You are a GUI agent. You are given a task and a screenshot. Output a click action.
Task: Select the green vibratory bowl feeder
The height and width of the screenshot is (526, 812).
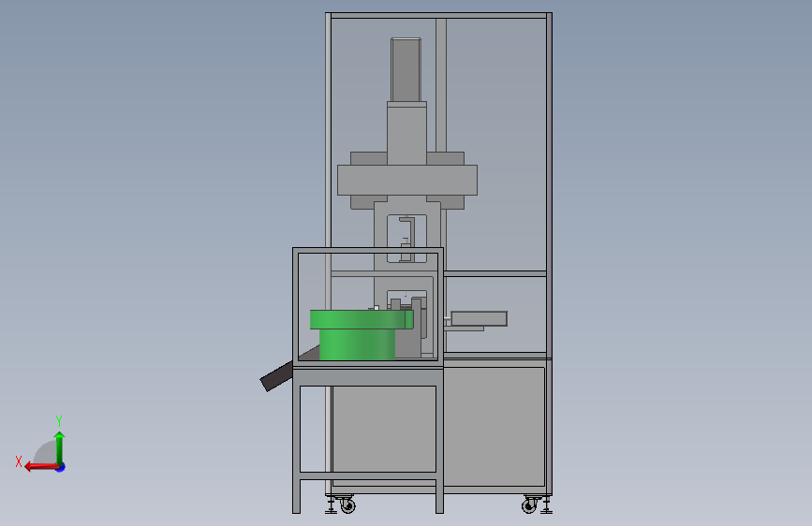(361, 334)
